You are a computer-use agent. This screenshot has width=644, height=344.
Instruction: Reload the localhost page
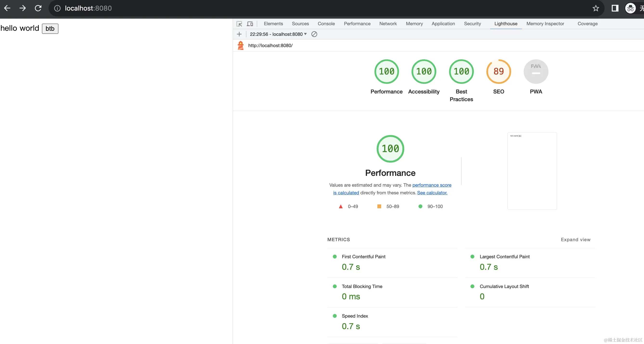tap(38, 8)
